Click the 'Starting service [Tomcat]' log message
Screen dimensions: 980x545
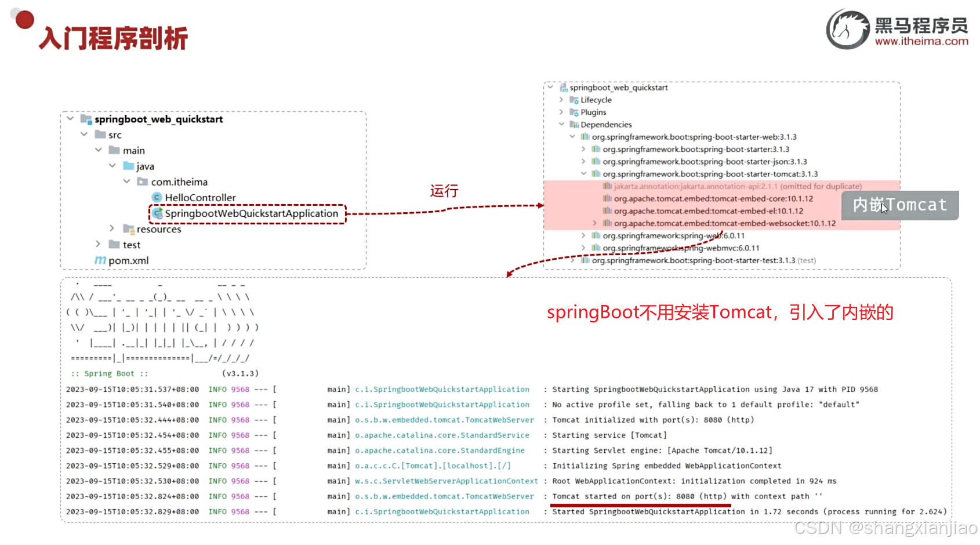point(609,435)
